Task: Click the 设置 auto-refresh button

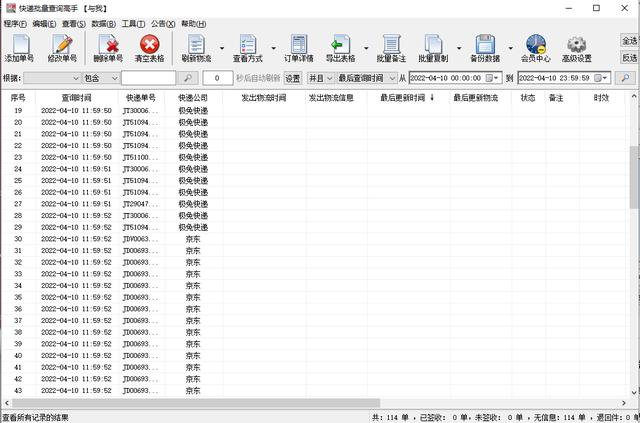Action: [293, 78]
